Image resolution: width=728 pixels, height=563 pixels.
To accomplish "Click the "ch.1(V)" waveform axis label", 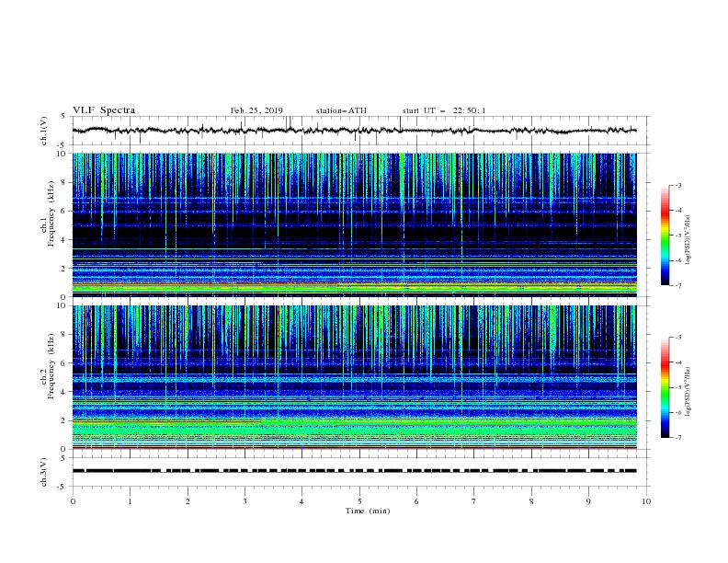I will pos(44,131).
